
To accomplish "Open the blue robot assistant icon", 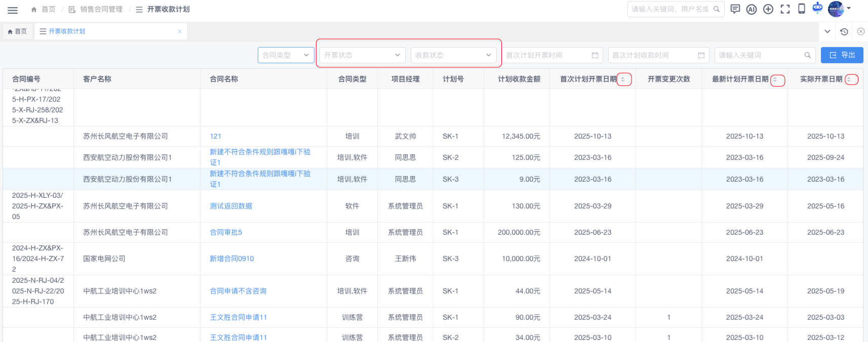I will 817,8.
